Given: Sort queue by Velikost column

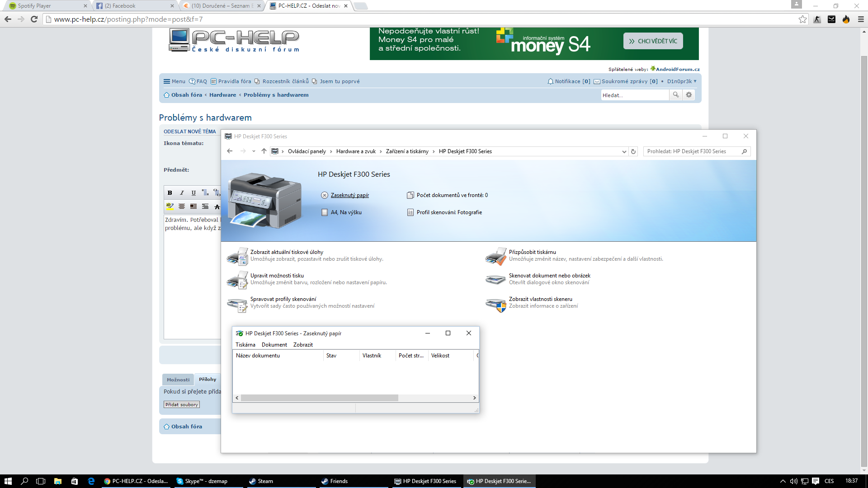Looking at the screenshot, I should point(451,356).
